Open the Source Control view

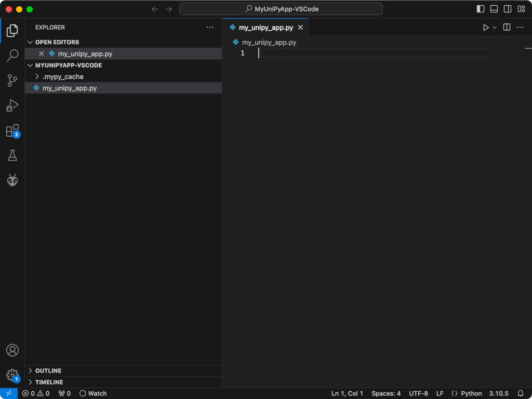coord(12,81)
